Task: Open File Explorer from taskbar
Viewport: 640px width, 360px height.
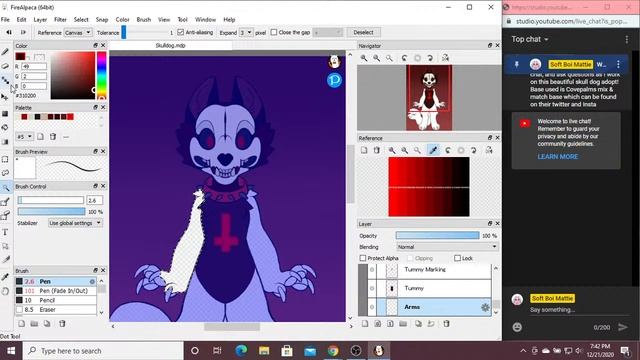Action: click(x=264, y=351)
